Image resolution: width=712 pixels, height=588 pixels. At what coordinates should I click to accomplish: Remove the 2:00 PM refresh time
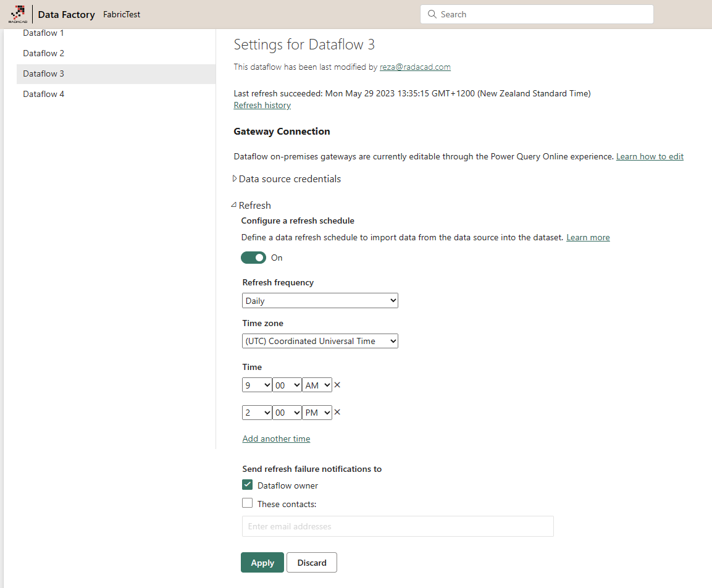point(337,412)
